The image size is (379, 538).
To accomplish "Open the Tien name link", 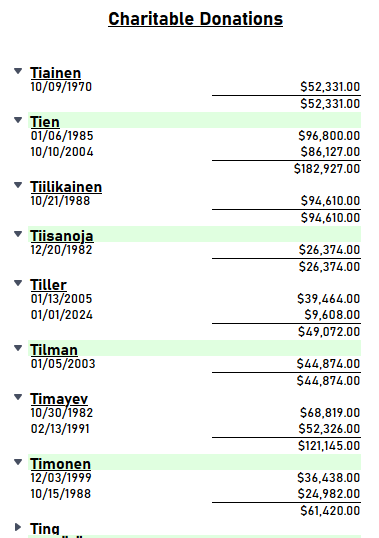I will pos(45,122).
